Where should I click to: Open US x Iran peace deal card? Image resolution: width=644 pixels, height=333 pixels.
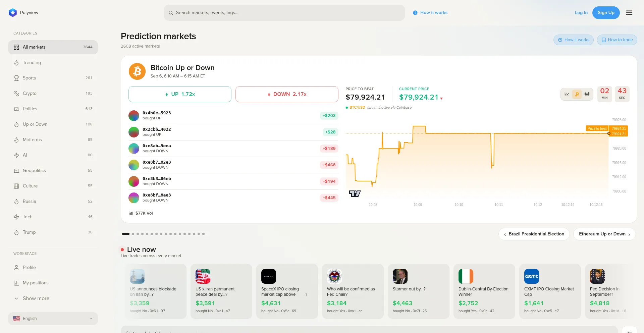pos(221,291)
